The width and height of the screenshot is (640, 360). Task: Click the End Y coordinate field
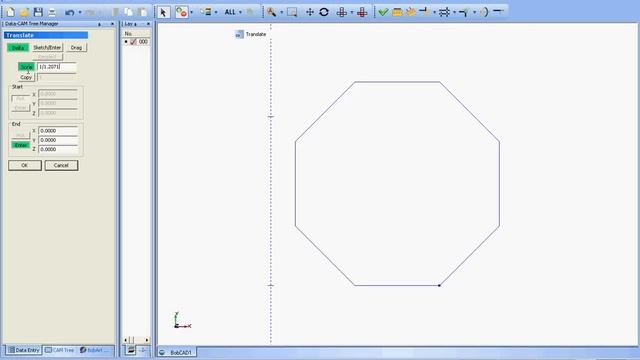click(58, 140)
